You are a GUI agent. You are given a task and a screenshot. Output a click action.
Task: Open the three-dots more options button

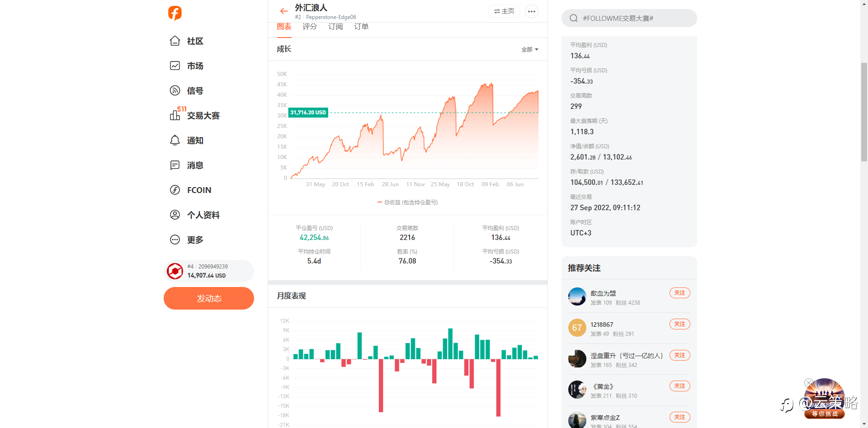click(531, 11)
